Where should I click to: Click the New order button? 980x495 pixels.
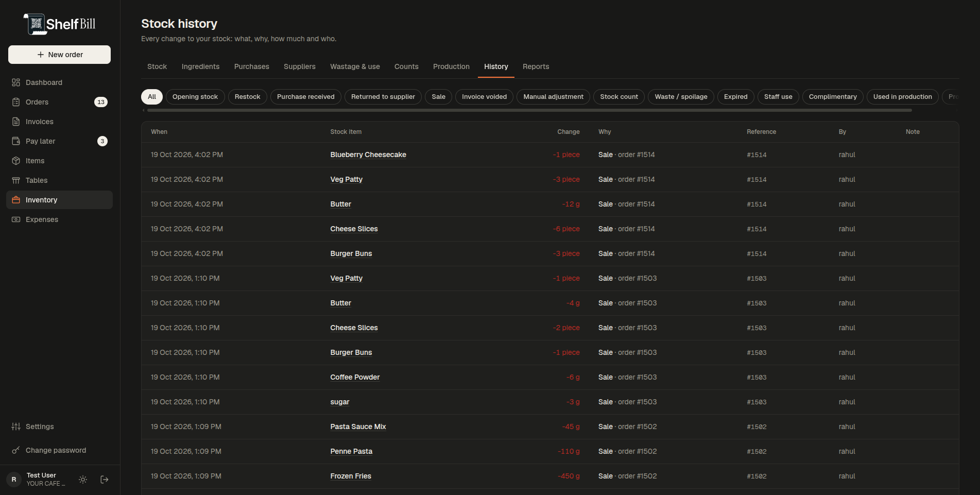(59, 55)
